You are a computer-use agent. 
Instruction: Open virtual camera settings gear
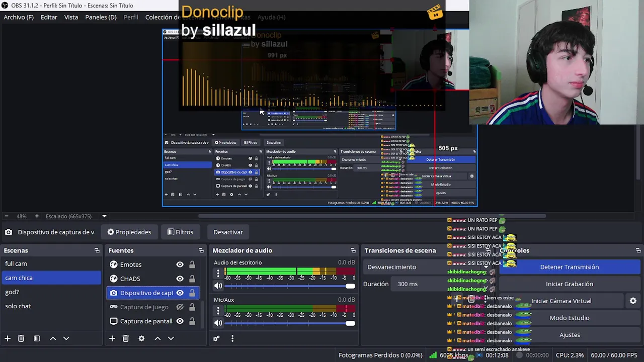pos(633,301)
